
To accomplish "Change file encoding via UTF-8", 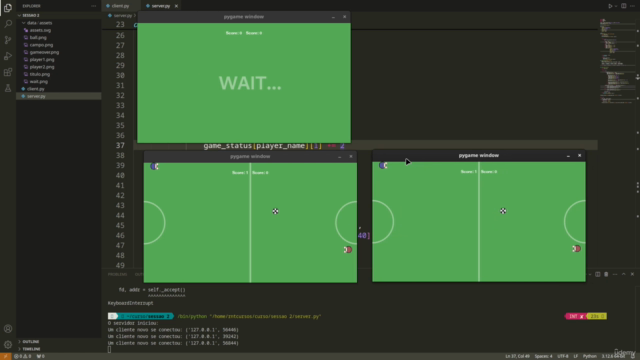I will [x=563, y=356].
